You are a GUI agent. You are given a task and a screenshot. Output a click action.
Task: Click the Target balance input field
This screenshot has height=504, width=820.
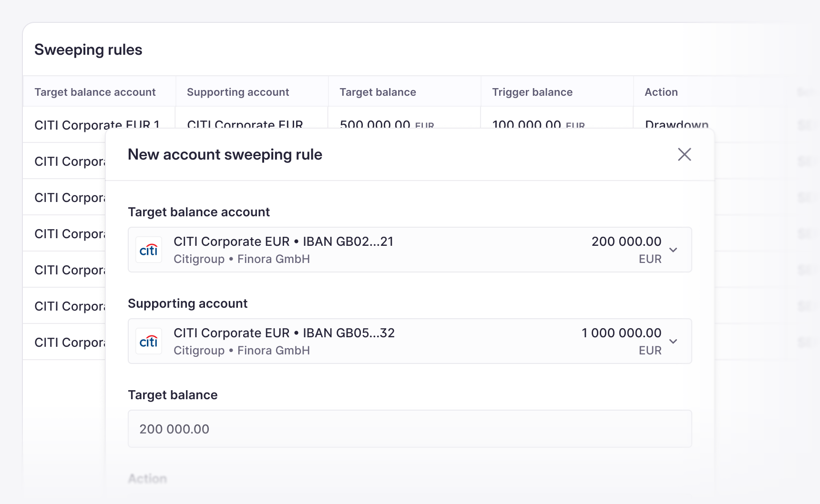[x=410, y=429]
